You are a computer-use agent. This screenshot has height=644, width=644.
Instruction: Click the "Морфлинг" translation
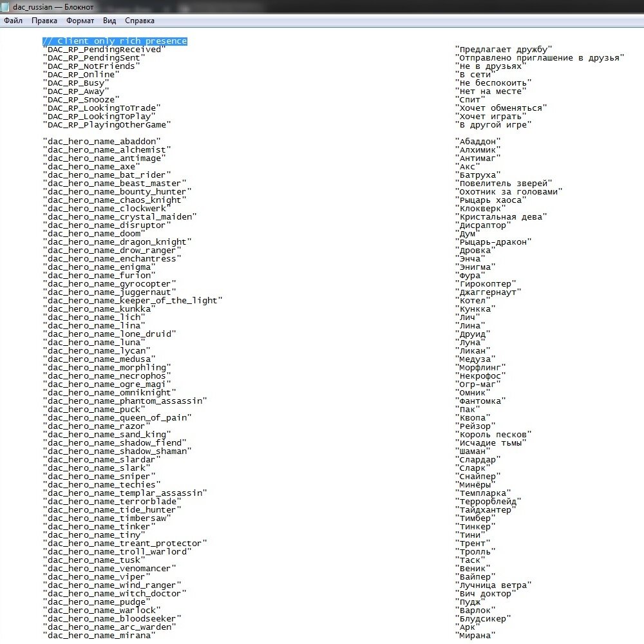(x=480, y=368)
